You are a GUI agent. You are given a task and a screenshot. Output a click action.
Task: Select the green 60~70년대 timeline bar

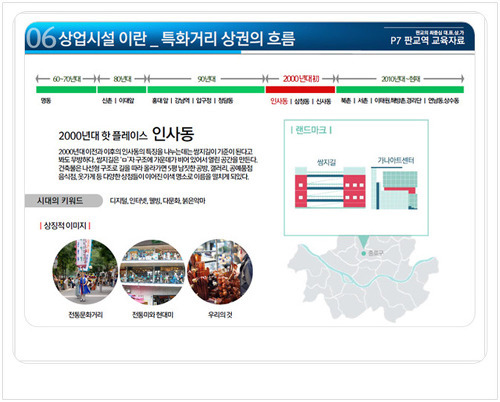tap(66, 89)
